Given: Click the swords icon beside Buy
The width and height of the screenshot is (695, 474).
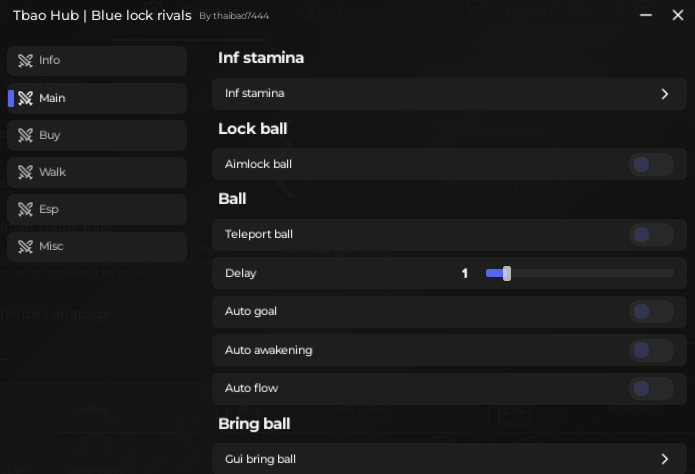Looking at the screenshot, I should pos(25,135).
